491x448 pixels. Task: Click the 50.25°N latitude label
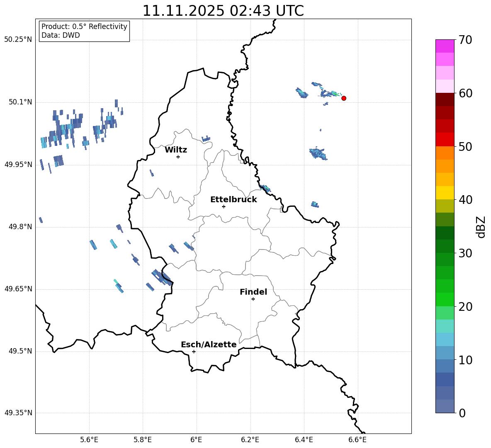18,40
